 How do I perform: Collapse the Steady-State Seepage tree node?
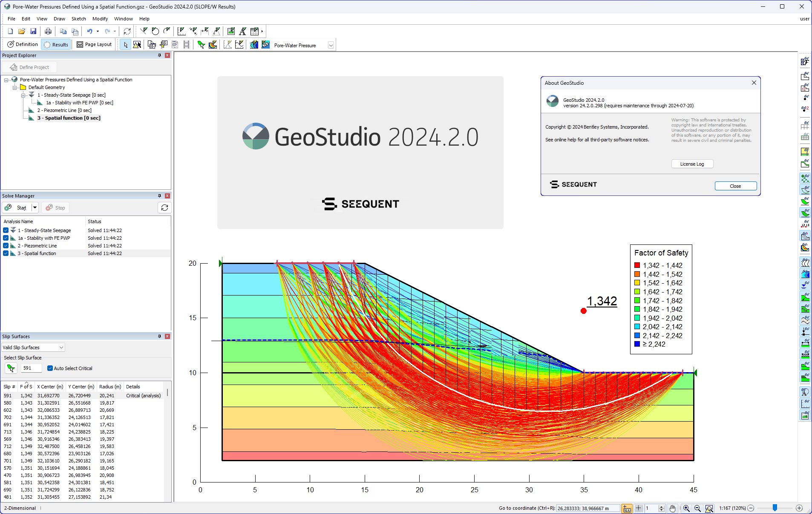click(x=23, y=95)
